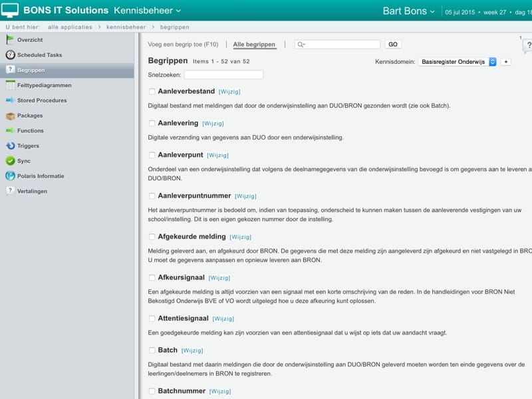Click the Feittypediagrammen table icon
The image size is (532, 399).
(10, 85)
